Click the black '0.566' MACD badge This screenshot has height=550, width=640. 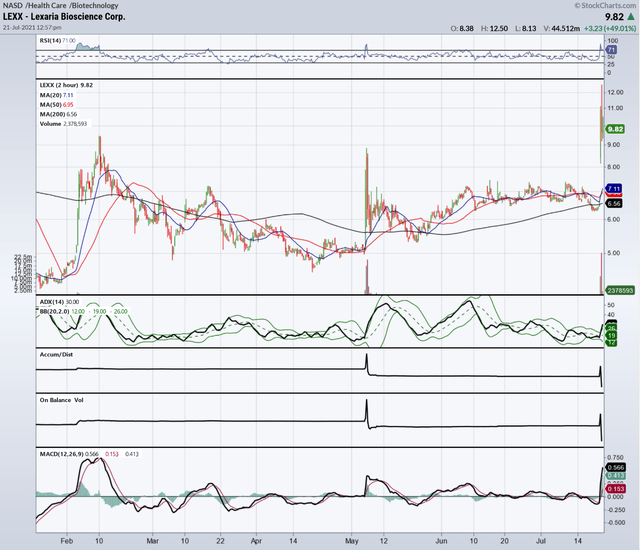(616, 468)
